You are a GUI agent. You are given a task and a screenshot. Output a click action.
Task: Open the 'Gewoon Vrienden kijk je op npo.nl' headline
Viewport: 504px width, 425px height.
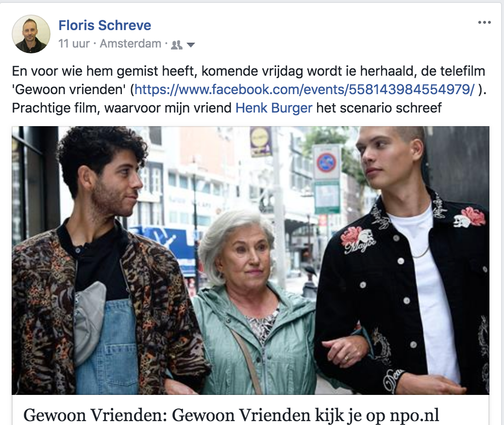click(x=231, y=415)
